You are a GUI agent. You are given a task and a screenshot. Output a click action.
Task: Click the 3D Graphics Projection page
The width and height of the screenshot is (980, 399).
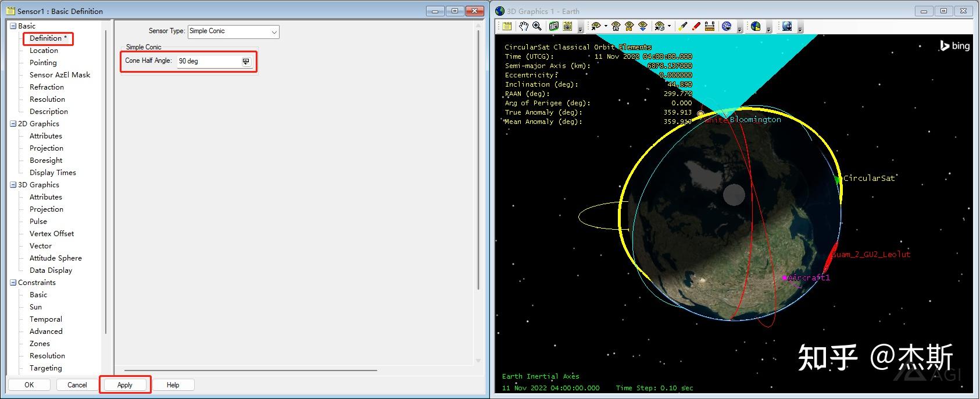(47, 209)
